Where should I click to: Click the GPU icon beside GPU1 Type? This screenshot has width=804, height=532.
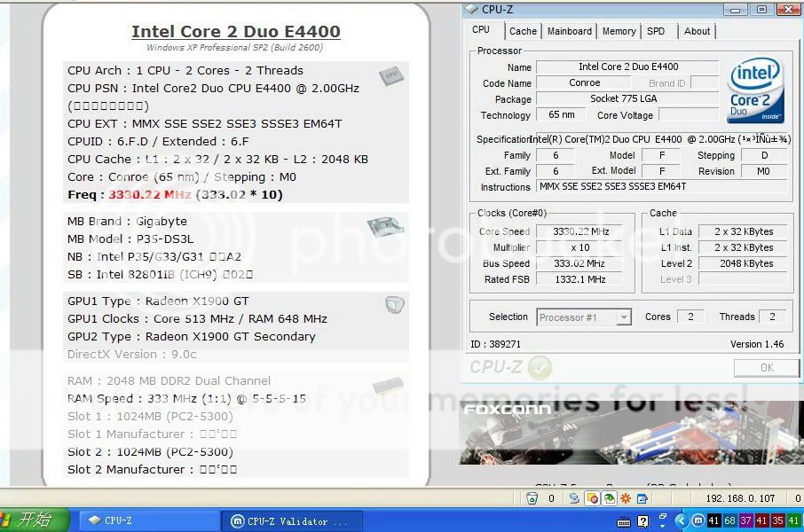click(394, 305)
